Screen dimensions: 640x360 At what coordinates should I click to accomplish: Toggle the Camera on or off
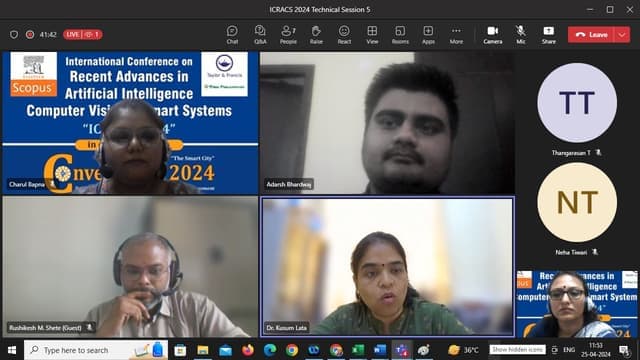click(x=493, y=35)
